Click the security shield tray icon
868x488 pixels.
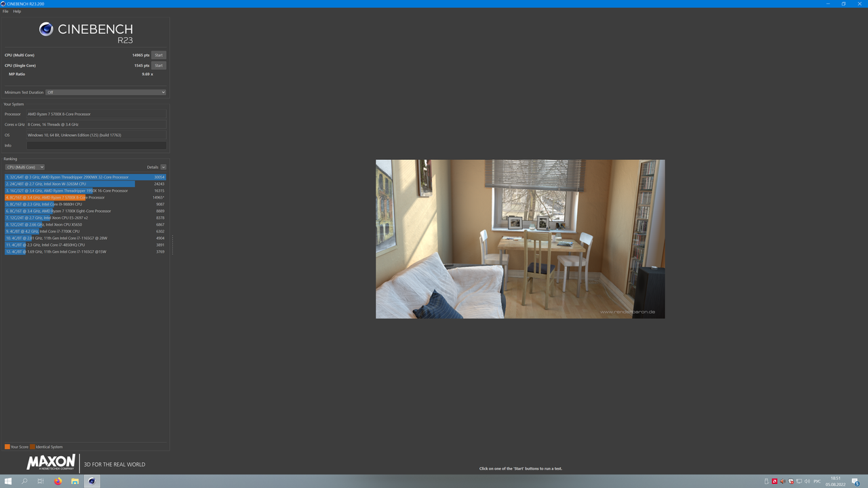point(791,481)
